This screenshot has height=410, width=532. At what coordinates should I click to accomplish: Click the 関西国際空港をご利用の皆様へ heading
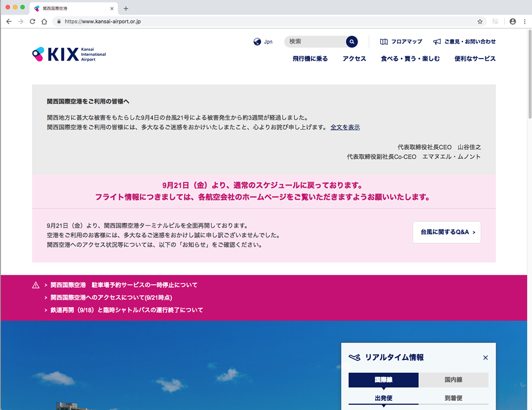point(88,101)
